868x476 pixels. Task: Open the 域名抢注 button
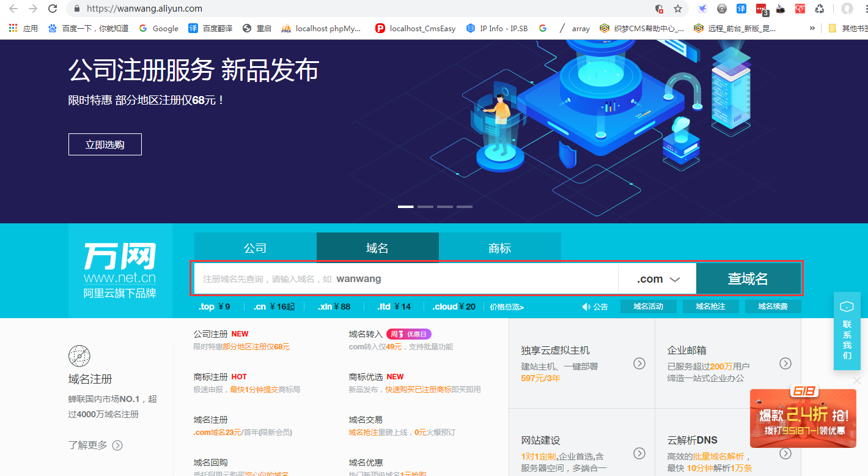point(711,307)
